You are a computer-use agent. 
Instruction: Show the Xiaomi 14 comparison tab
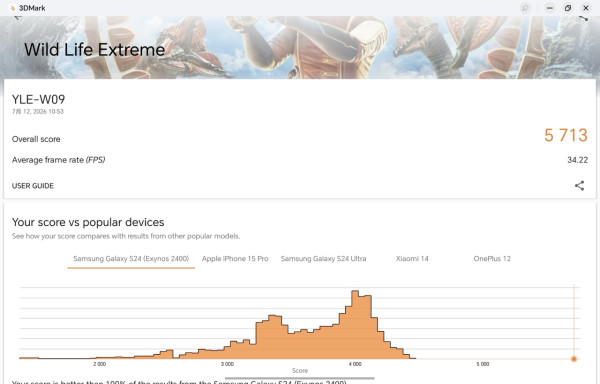(x=412, y=259)
